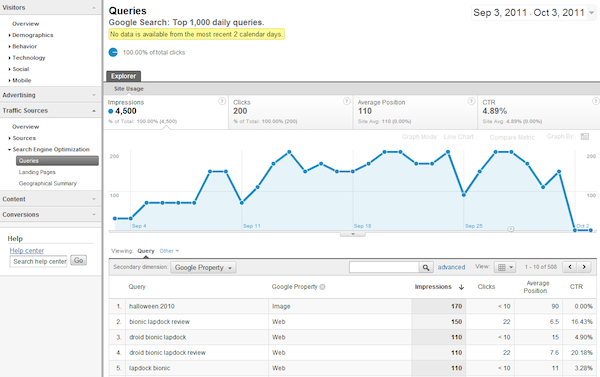Click the 'droid bionic lapdock' query
Image resolution: width=600 pixels, height=377 pixels.
point(158,337)
